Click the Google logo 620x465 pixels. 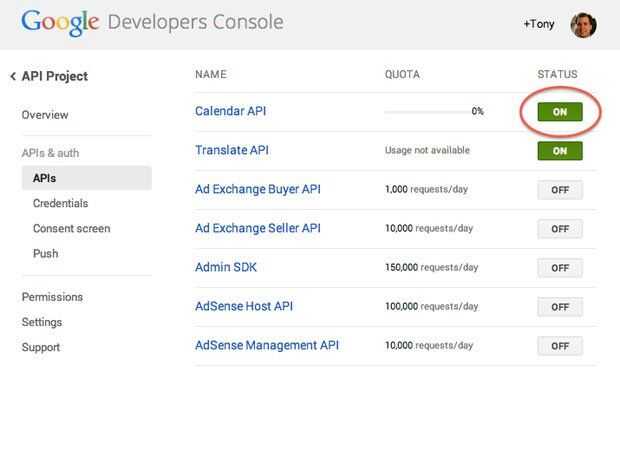click(59, 22)
